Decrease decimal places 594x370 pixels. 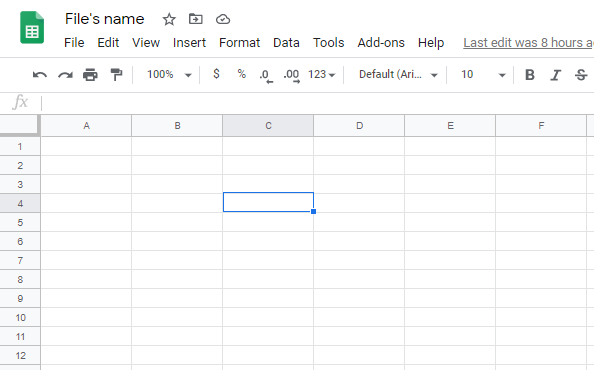point(266,75)
